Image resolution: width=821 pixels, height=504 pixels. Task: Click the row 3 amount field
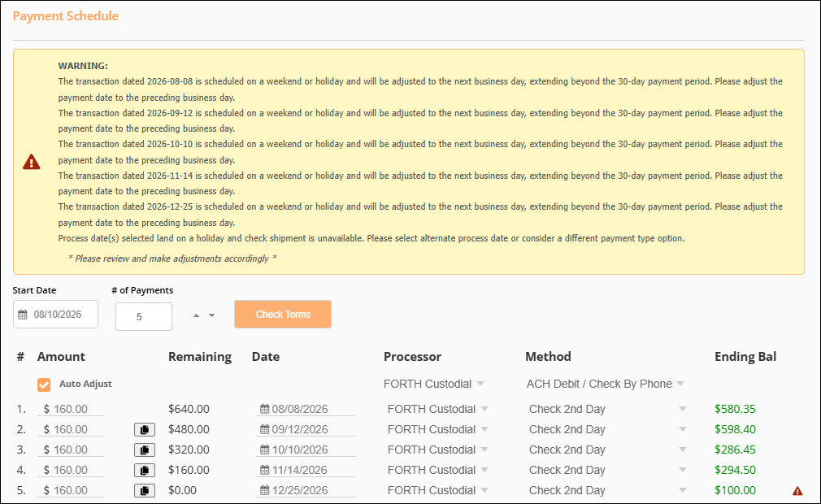[x=71, y=450]
